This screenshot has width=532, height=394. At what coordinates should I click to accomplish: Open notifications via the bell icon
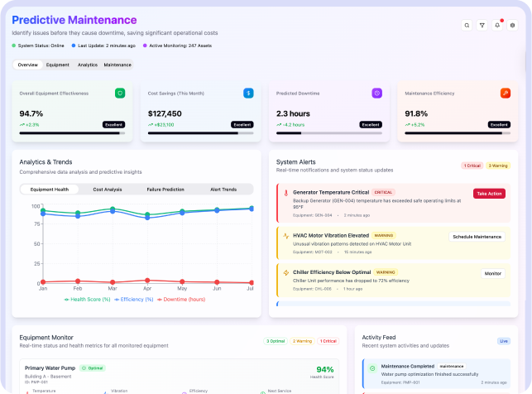[497, 26]
